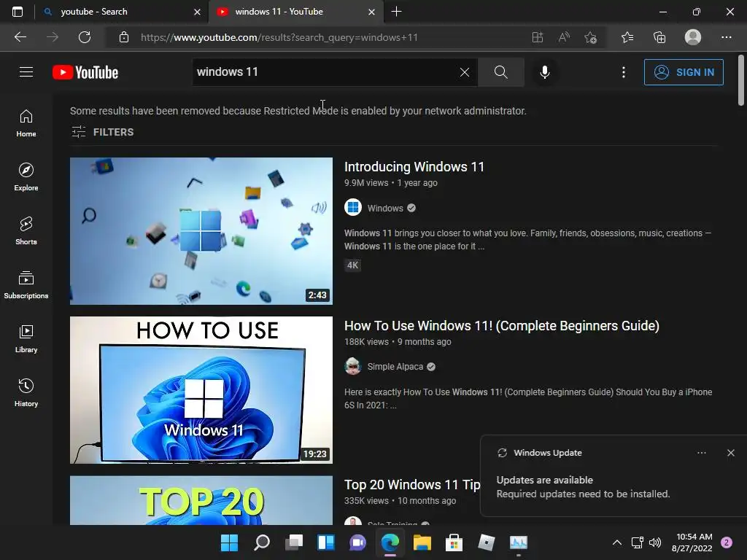The width and height of the screenshot is (747, 560).
Task: Clear the search box with the X
Action: point(465,72)
